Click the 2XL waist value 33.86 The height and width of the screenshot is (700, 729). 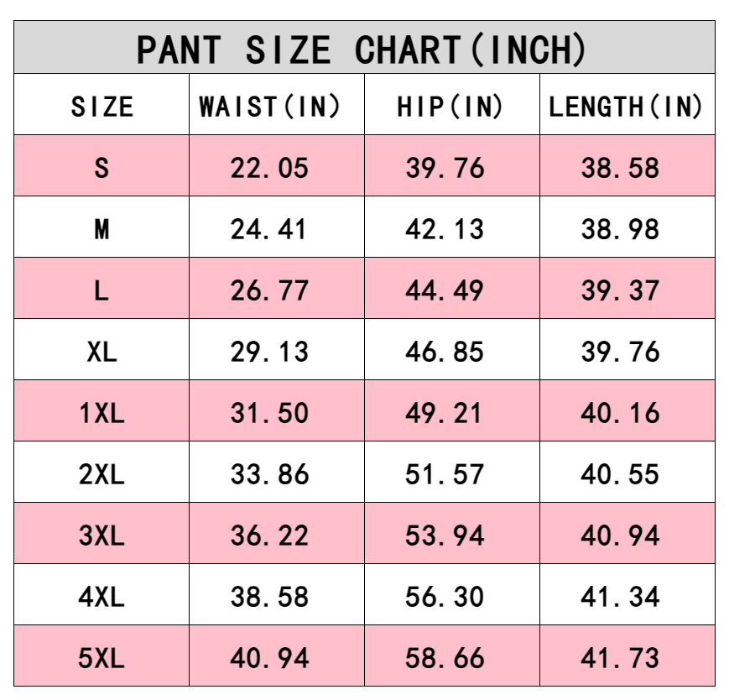(269, 474)
